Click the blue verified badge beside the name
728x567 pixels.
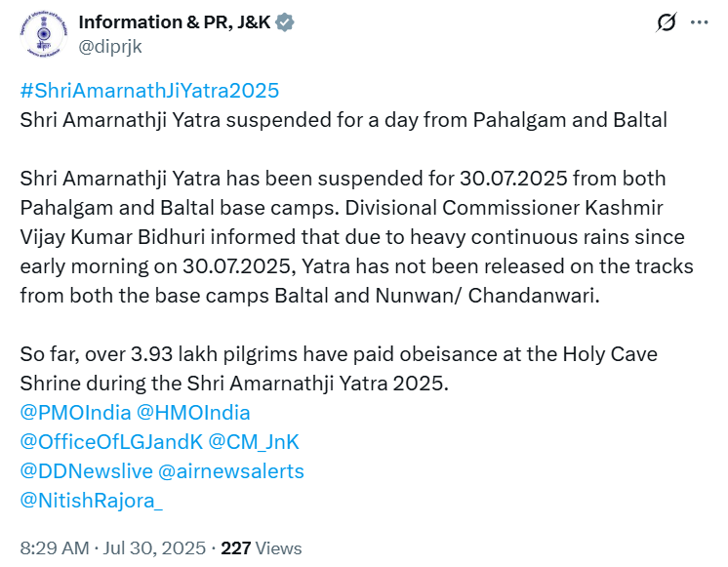(285, 22)
